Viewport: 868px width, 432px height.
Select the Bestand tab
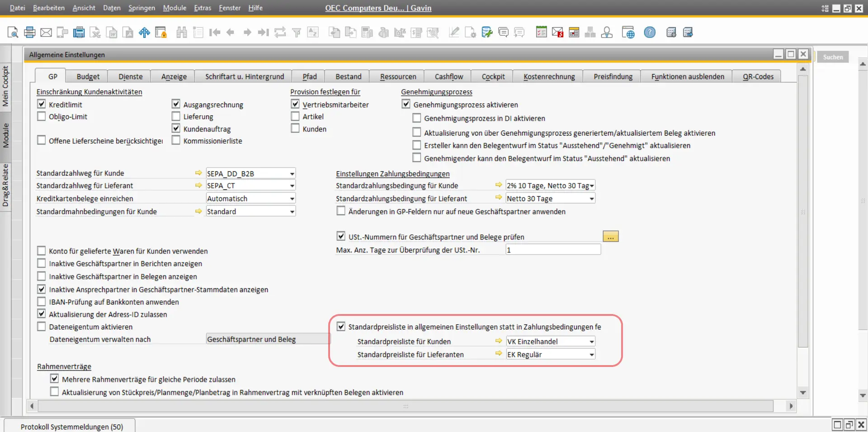349,76
